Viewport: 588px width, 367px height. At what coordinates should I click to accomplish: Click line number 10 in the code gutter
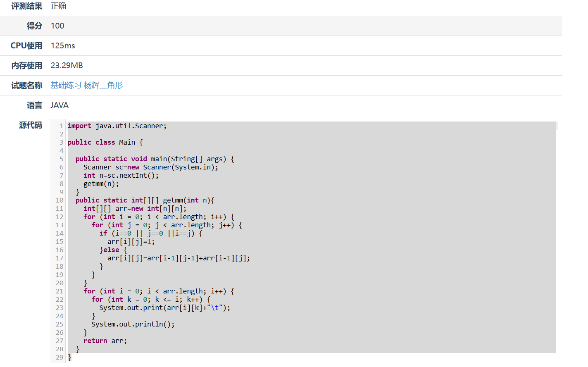click(60, 200)
